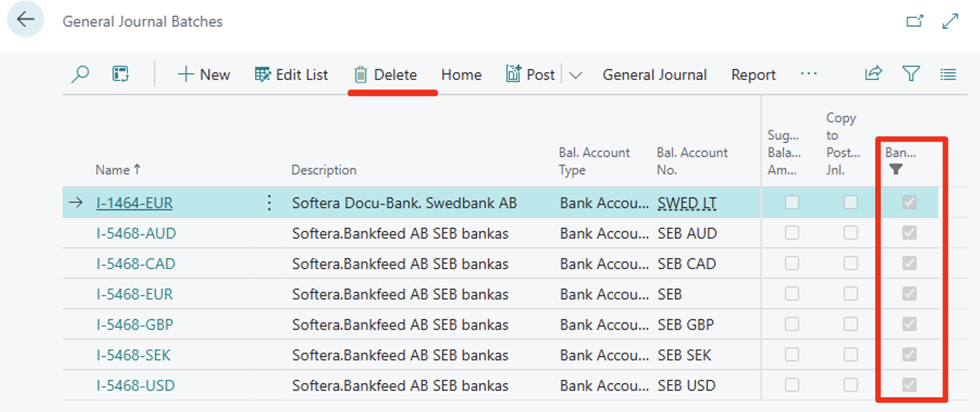
Task: Click the Copy to Post... Jnl. column header
Action: click(843, 144)
